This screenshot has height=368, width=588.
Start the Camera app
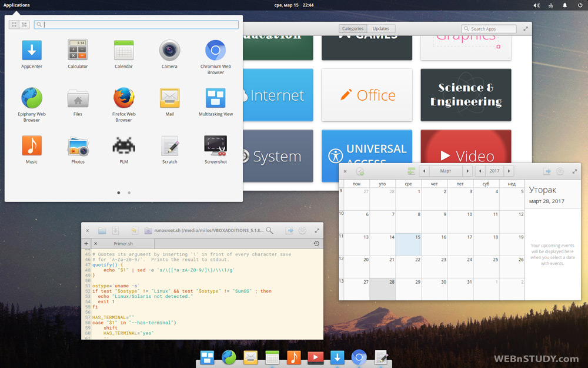pyautogui.click(x=169, y=50)
